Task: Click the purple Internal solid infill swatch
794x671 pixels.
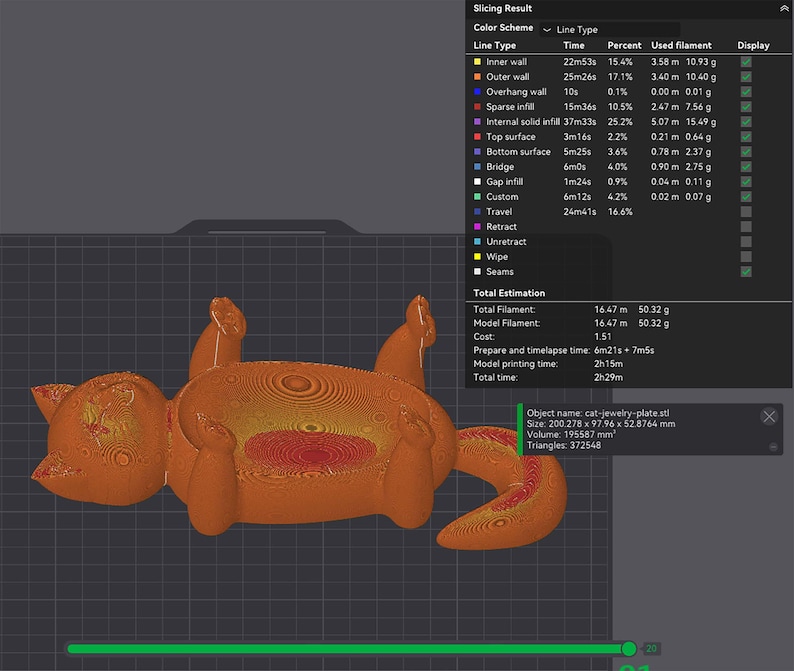Action: point(477,122)
